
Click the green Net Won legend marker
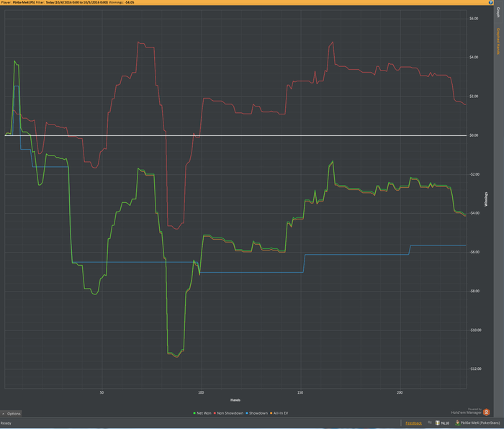pos(194,413)
